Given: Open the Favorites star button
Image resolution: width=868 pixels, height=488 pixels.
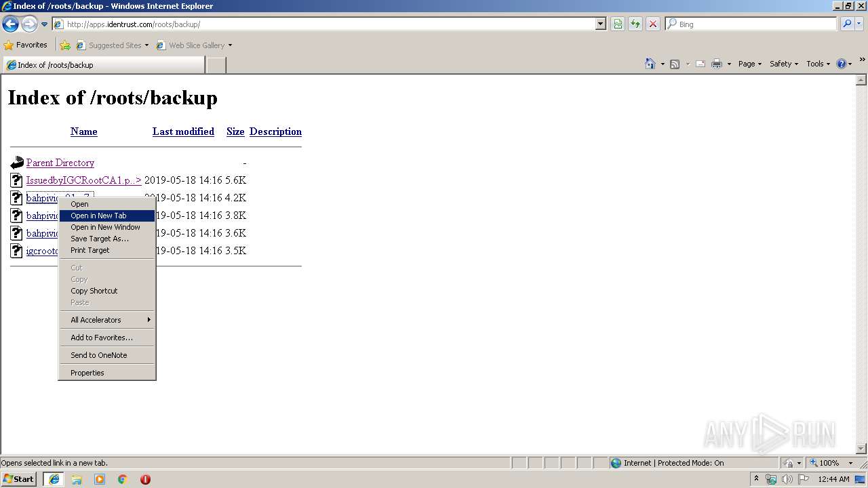Looking at the screenshot, I should click(x=26, y=45).
